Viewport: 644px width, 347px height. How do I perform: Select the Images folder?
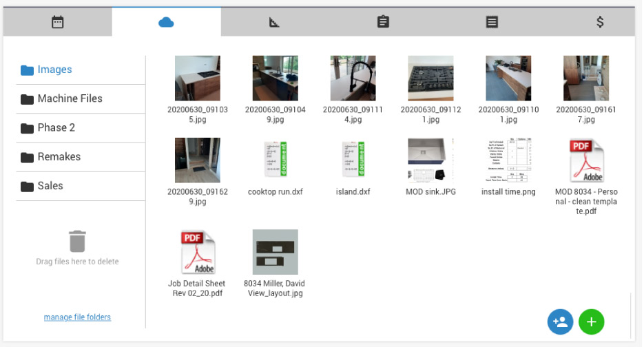pos(81,70)
